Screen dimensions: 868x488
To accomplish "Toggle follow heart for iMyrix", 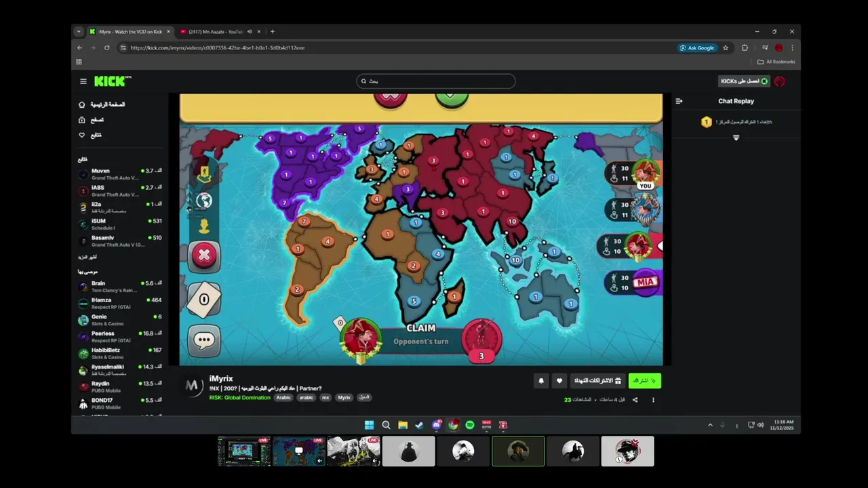I will [x=559, y=381].
